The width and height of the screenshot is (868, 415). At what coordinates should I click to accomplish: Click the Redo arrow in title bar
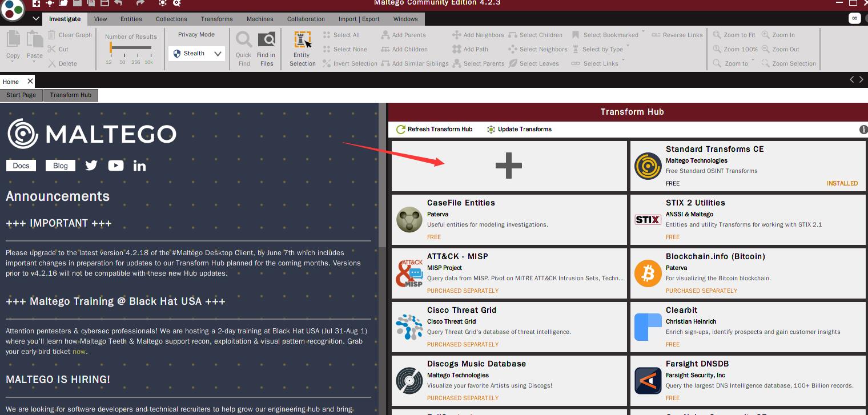coord(140,3)
